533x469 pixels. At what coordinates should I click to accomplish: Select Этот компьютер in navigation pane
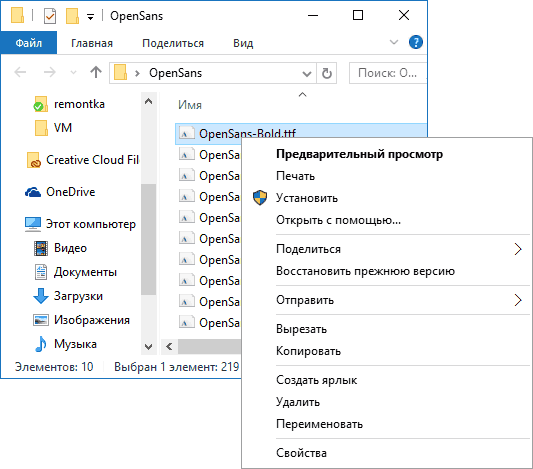[91, 224]
